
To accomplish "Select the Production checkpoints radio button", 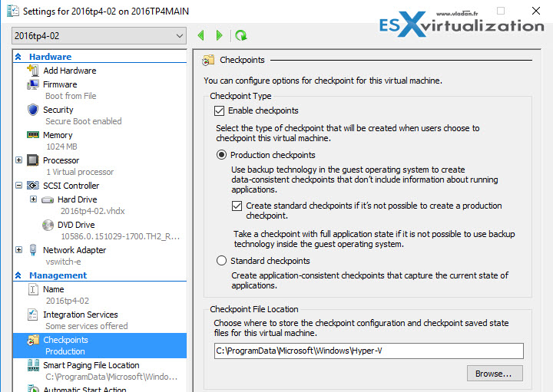I will tap(221, 155).
